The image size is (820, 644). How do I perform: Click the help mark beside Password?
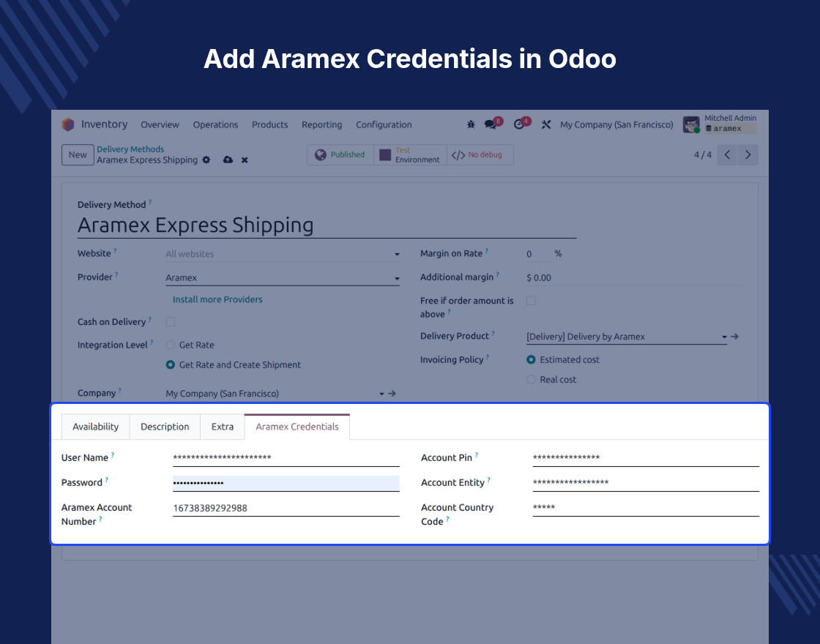coord(107,479)
